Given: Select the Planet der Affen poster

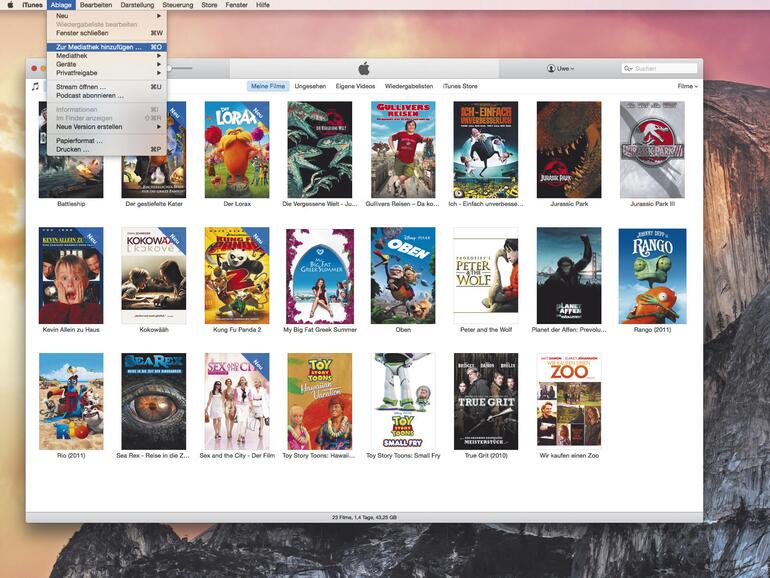Looking at the screenshot, I should click(x=569, y=275).
